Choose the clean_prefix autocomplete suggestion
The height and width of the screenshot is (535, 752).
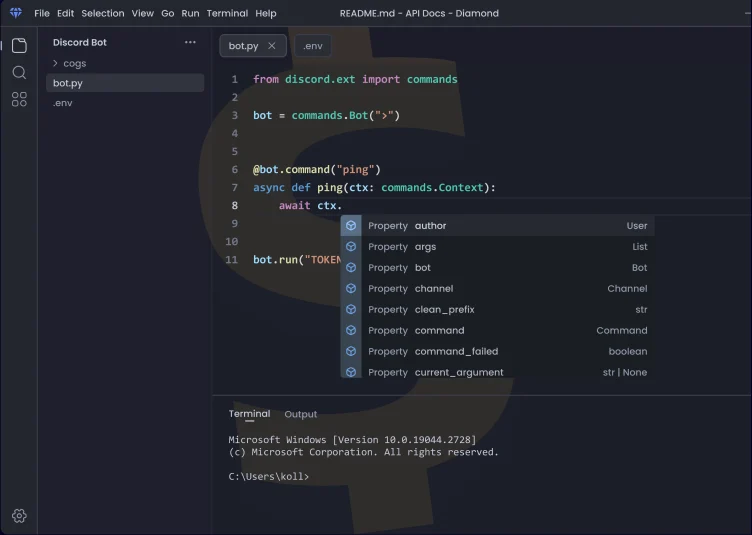coord(497,309)
